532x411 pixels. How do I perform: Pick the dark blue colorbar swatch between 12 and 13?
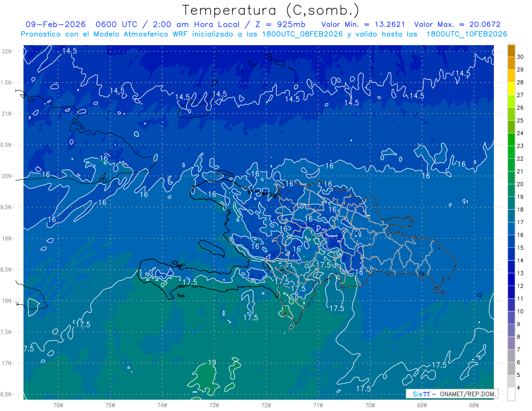[x=511, y=280]
